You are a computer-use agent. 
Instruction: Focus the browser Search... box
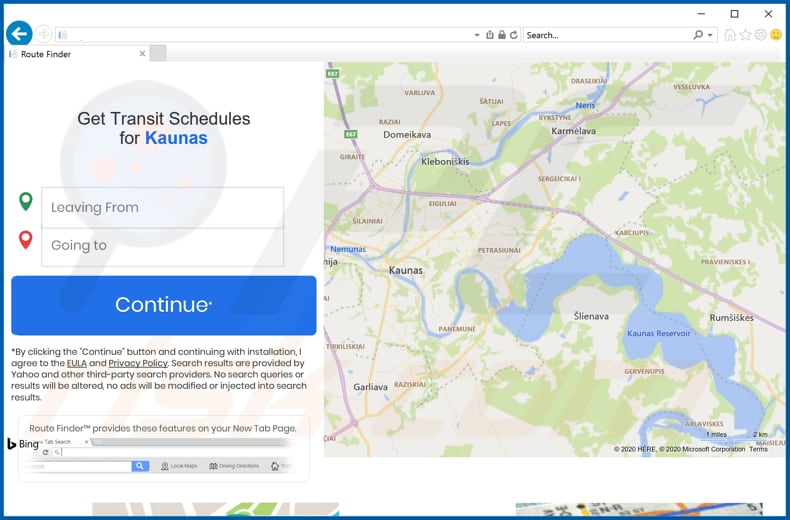point(607,35)
